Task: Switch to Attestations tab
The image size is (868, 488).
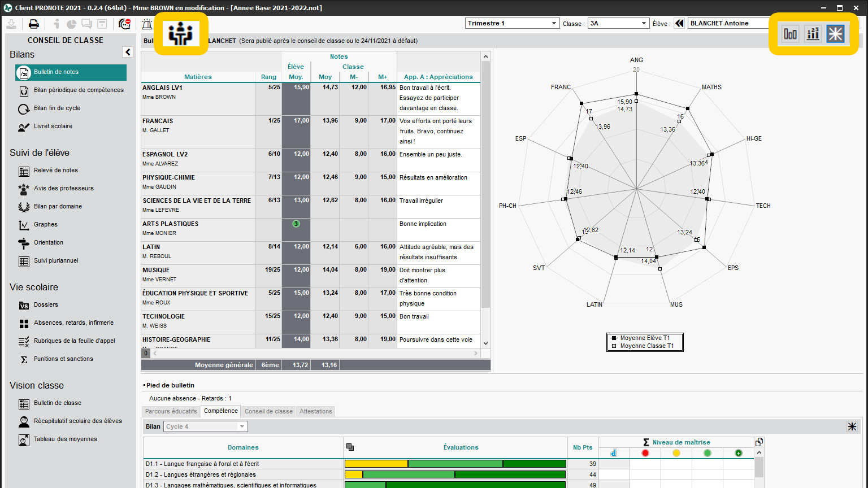Action: tap(316, 411)
